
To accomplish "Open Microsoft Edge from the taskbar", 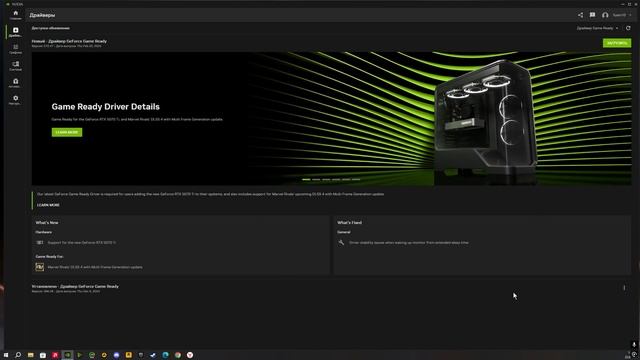I will [165, 355].
